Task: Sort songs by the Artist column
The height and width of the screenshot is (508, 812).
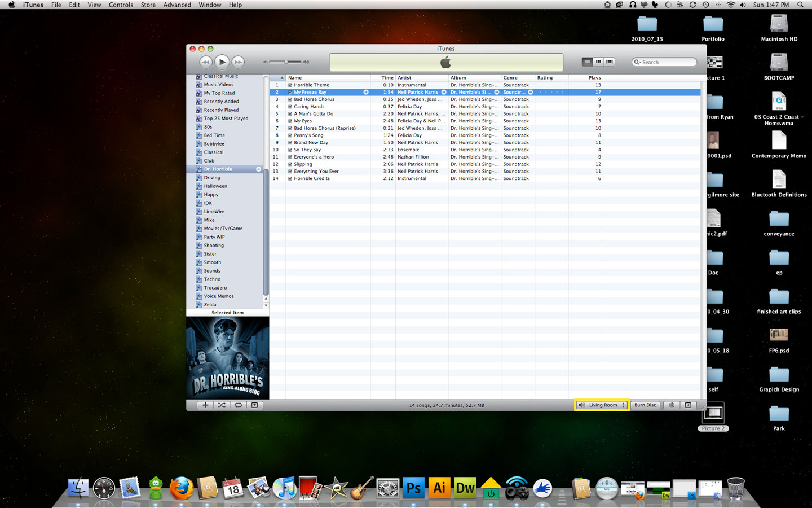Action: [x=422, y=78]
